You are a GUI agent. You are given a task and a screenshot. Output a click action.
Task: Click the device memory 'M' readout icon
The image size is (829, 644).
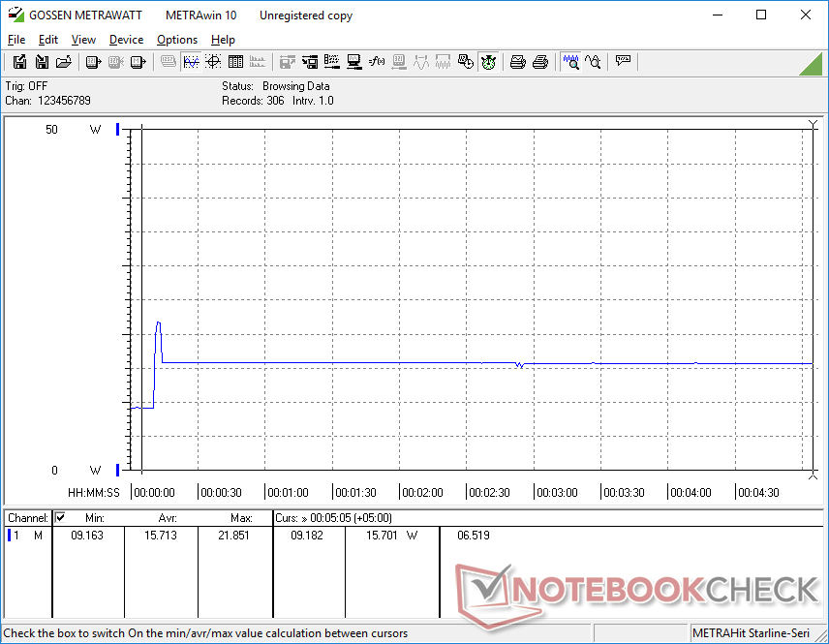coord(138,62)
